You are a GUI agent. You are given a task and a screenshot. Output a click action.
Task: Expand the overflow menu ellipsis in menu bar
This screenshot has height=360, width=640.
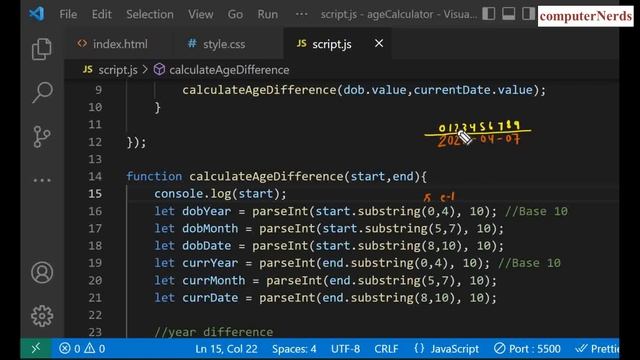tap(301, 14)
